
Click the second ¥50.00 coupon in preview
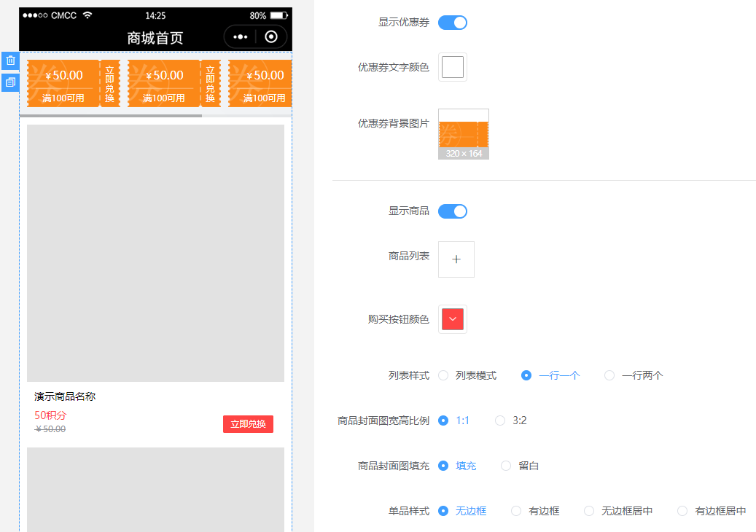(x=174, y=83)
